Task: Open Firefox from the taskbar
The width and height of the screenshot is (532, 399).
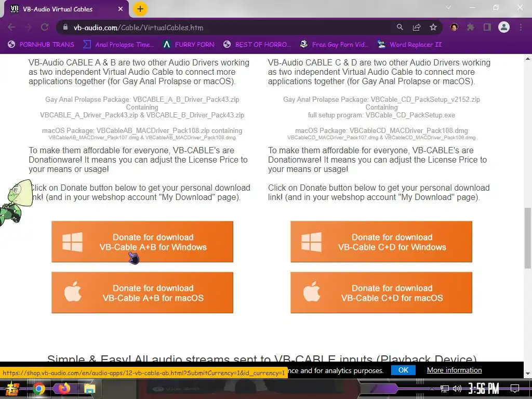Action: (x=64, y=388)
